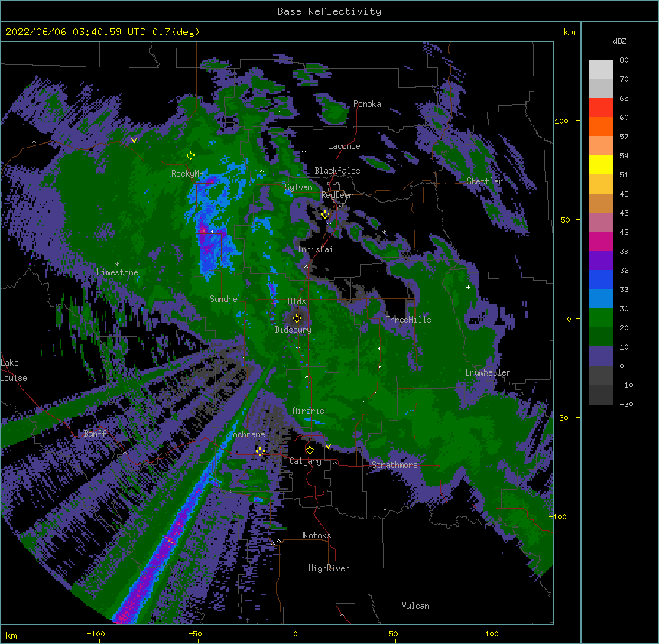
Task: Click the -30 value on dBZ legend
Action: pos(627,405)
